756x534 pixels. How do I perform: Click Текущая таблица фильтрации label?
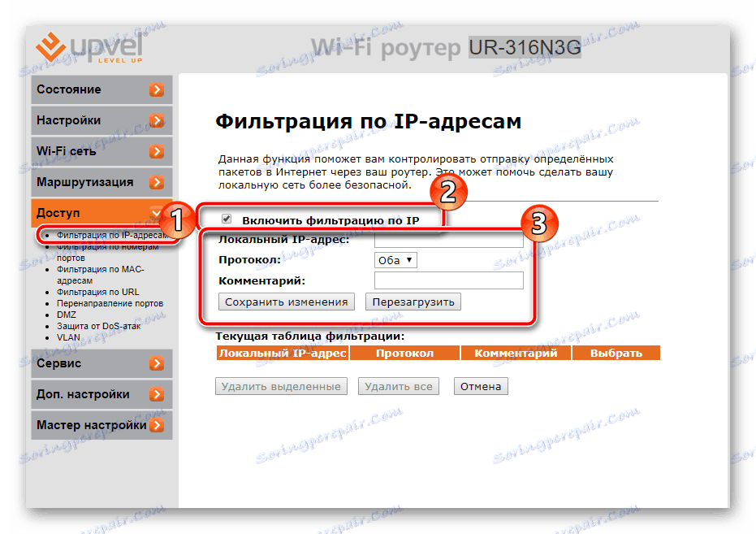click(x=310, y=336)
